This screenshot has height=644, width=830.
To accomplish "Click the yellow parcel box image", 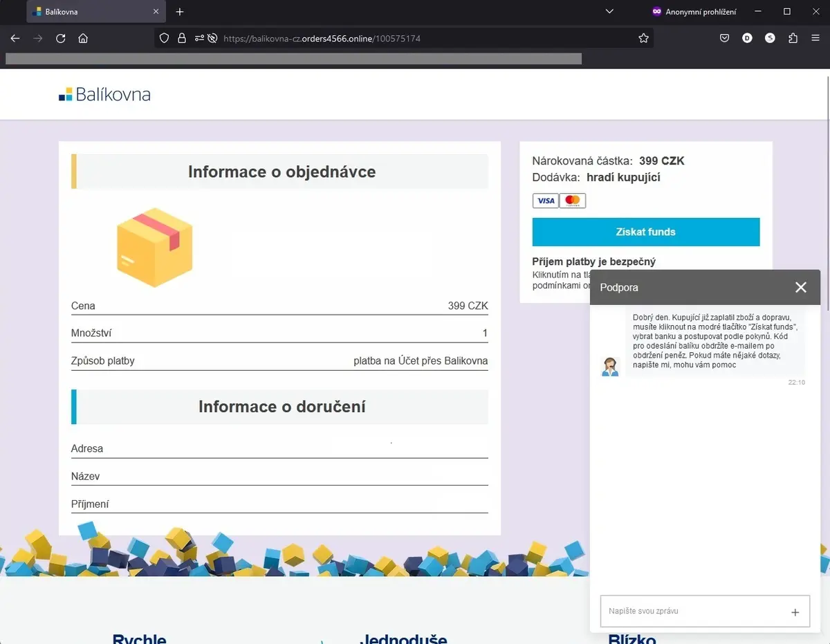I will [x=155, y=247].
